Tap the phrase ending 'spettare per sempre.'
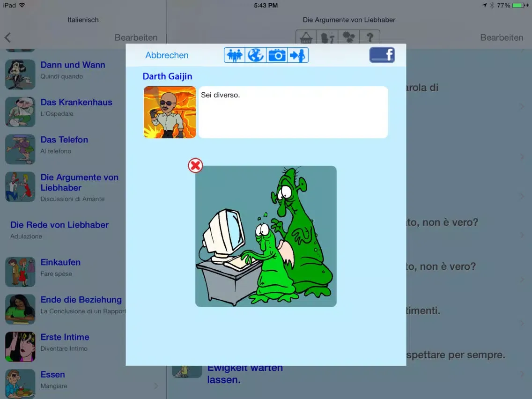This screenshot has width=532, height=399. tap(455, 355)
